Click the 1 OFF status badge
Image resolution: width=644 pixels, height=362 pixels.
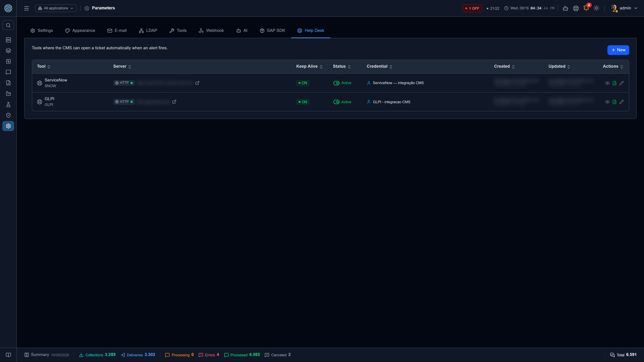pos(472,8)
